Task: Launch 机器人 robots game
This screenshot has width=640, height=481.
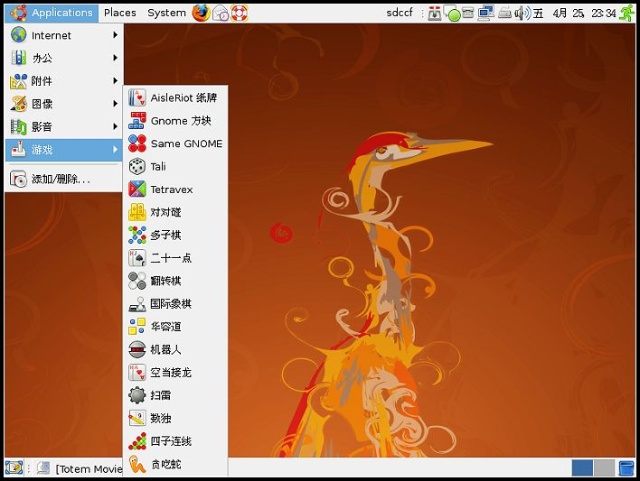Action: click(x=176, y=350)
